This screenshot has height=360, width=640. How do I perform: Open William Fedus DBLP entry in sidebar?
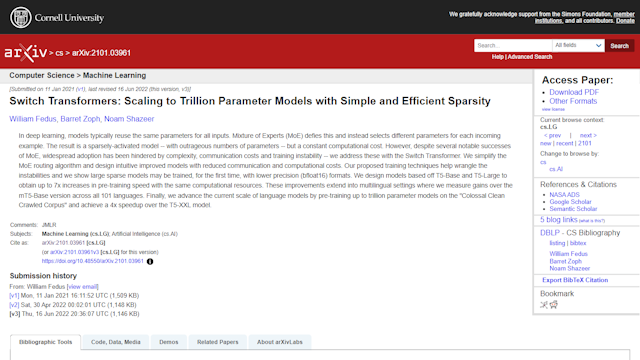(x=568, y=253)
